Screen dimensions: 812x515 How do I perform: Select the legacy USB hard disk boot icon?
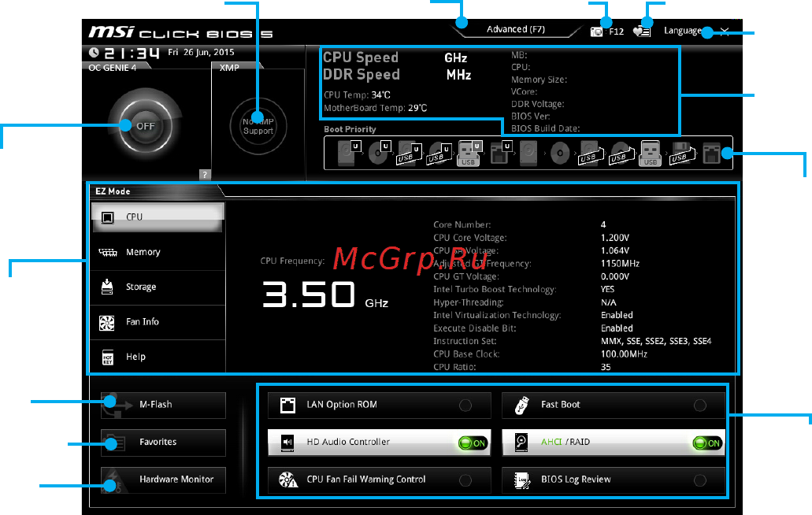[591, 154]
